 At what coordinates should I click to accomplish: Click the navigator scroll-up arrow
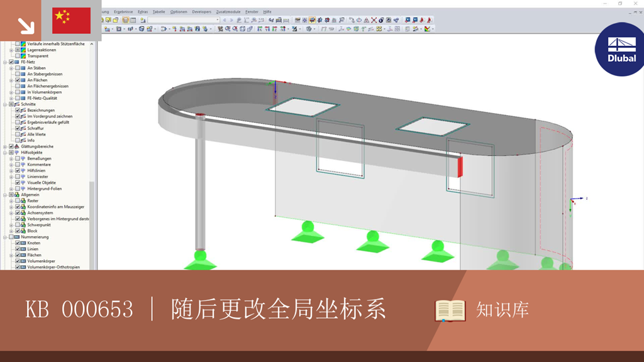pyautogui.click(x=92, y=44)
